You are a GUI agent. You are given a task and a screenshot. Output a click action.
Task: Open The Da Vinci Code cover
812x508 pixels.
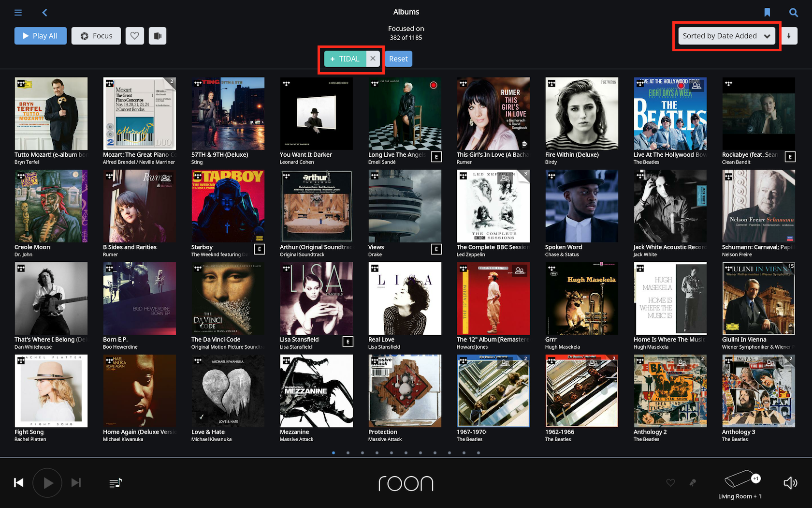click(228, 299)
